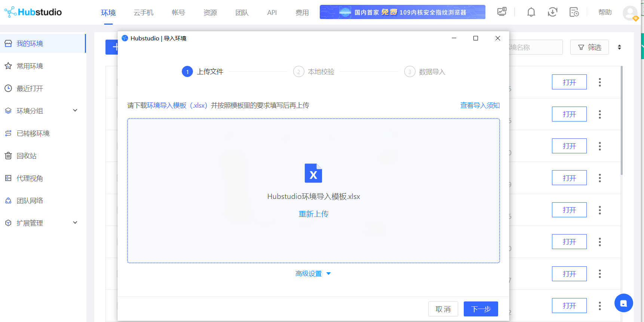Viewport: 644px width, 322px height.
Task: Click the screen monitor icon in header
Action: pyautogui.click(x=502, y=12)
